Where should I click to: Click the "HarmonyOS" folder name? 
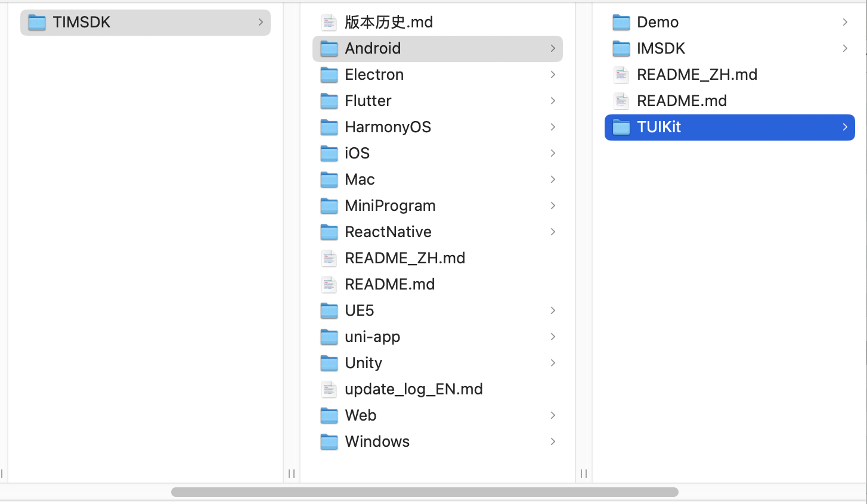tap(388, 127)
